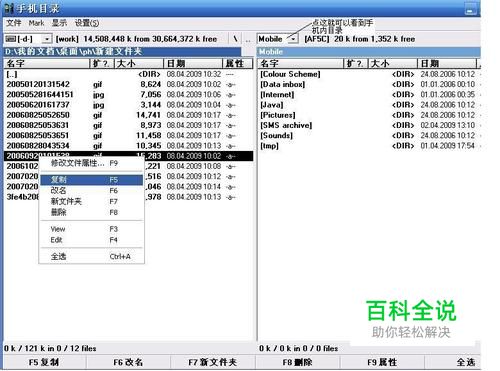This screenshot has height=371, width=500.
Task: Choose 新文件夹 F7 in context menu
Action: click(92, 201)
